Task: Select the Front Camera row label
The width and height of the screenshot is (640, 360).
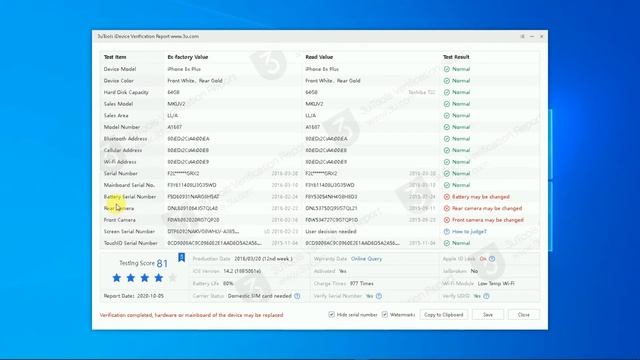Action: [x=120, y=220]
